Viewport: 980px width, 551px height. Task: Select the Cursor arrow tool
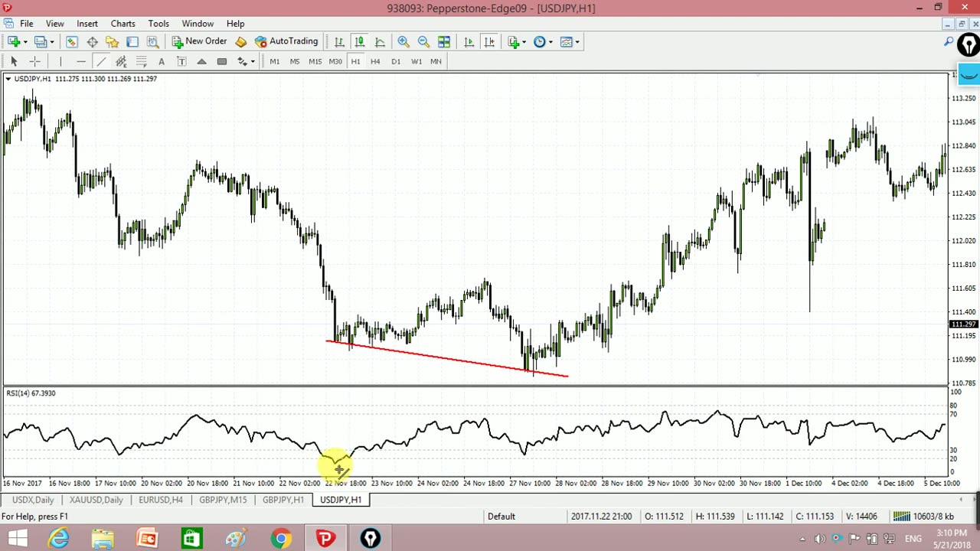(14, 61)
